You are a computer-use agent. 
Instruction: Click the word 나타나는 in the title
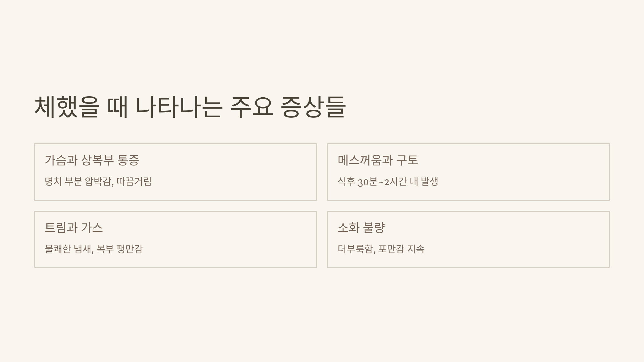click(x=179, y=107)
